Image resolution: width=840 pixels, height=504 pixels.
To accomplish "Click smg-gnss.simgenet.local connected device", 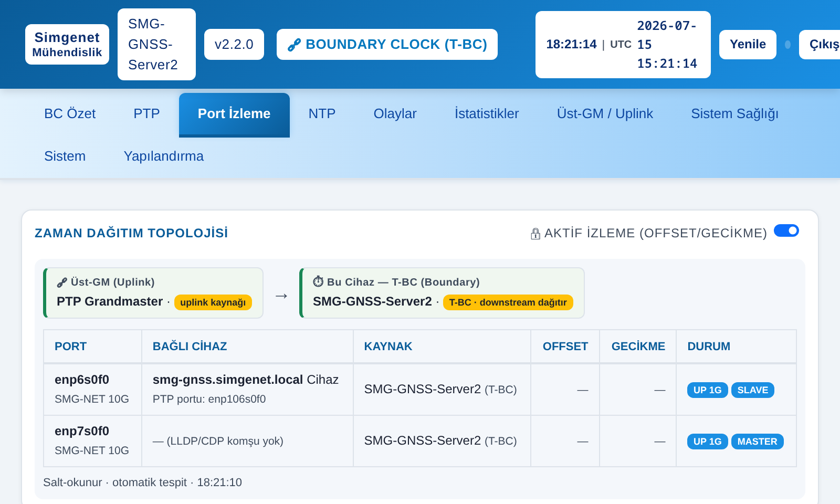I will tap(228, 380).
